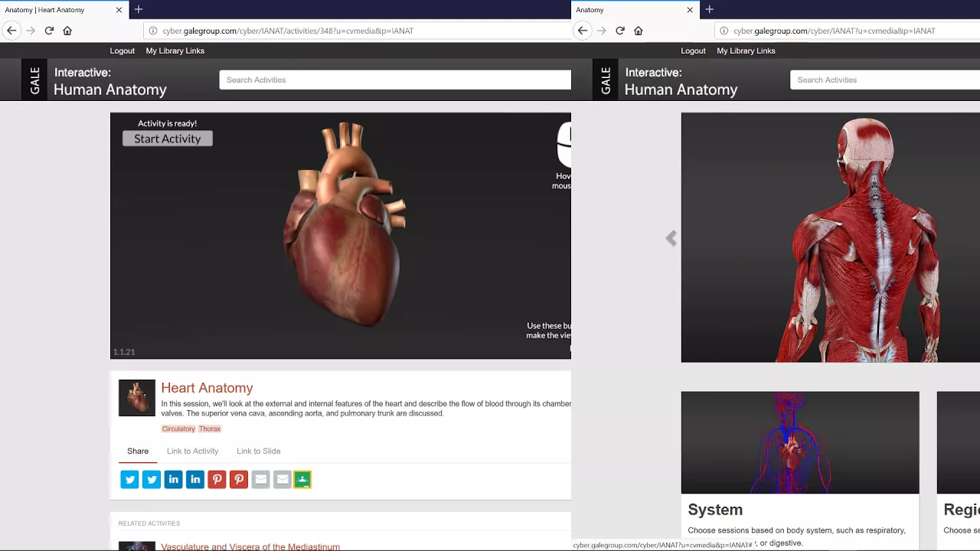Share activity to Google Classroom icon
Screen dimensions: 980x551
click(x=302, y=479)
